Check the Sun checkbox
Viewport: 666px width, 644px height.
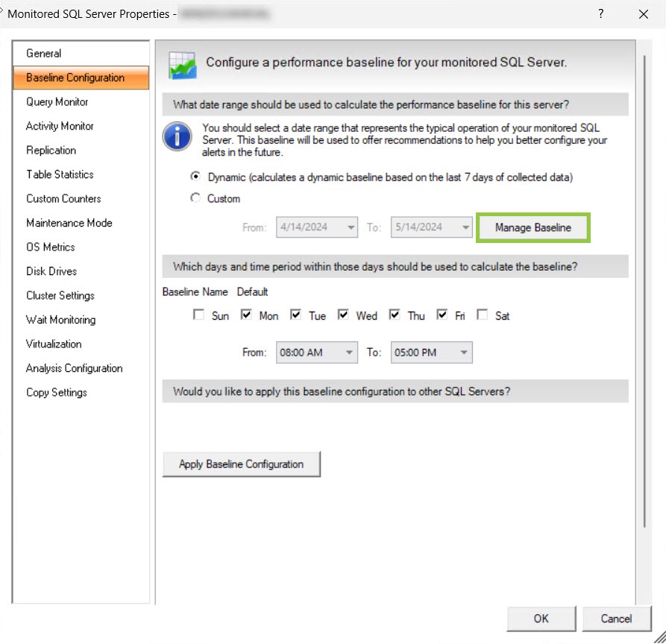(198, 315)
